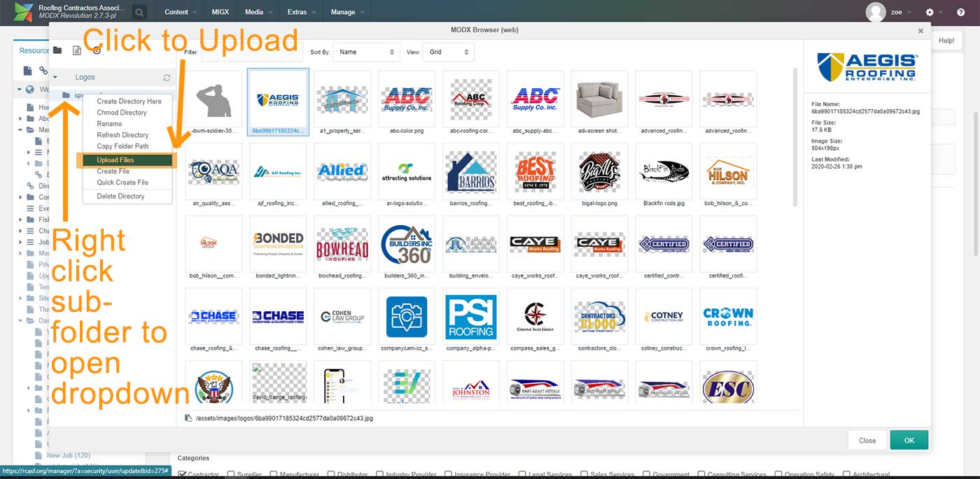Viewport: 980px width, 479px height.
Task: Open the View Grid dropdown
Action: point(449,52)
